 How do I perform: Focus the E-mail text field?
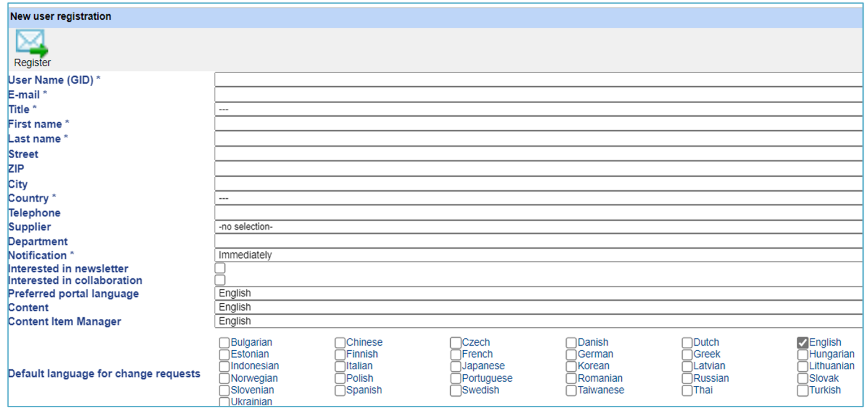point(538,95)
